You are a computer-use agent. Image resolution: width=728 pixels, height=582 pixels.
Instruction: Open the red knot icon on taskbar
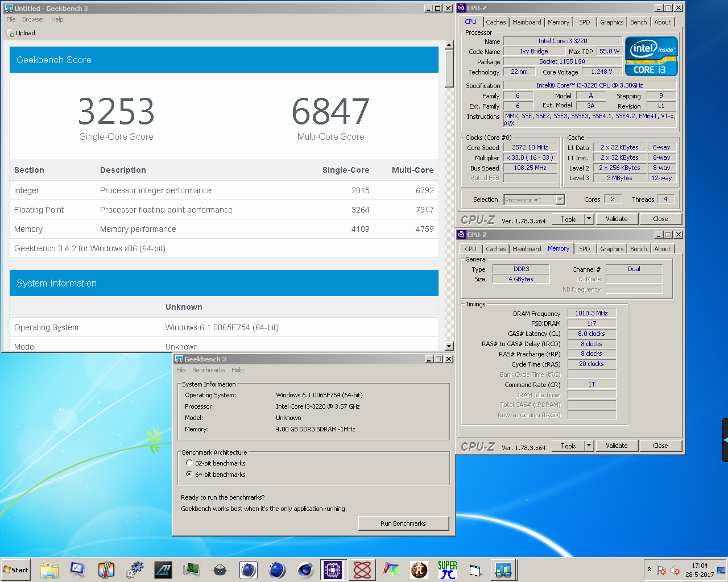[x=362, y=569]
